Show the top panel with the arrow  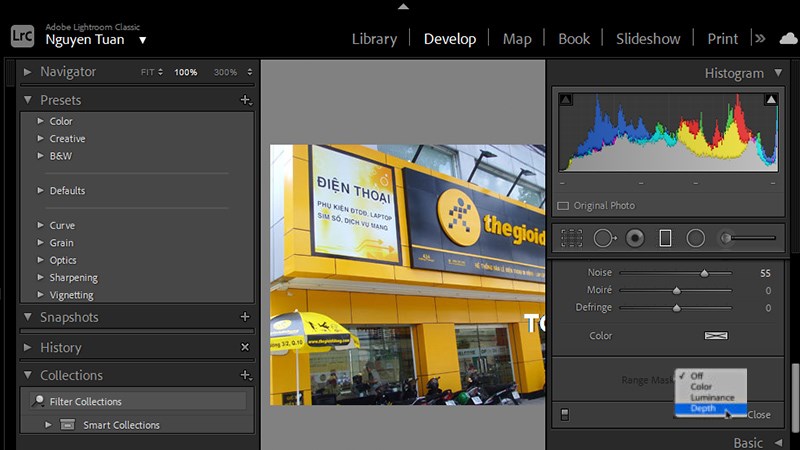pyautogui.click(x=403, y=7)
